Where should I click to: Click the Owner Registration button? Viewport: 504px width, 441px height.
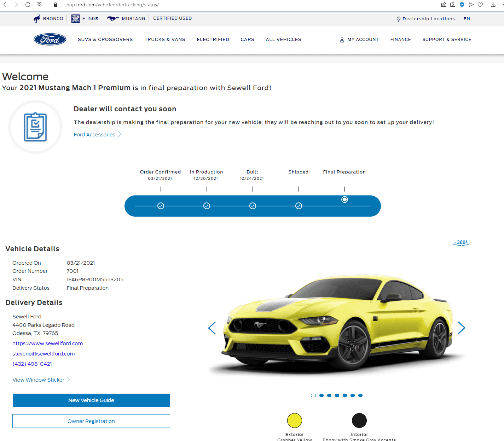tap(91, 421)
